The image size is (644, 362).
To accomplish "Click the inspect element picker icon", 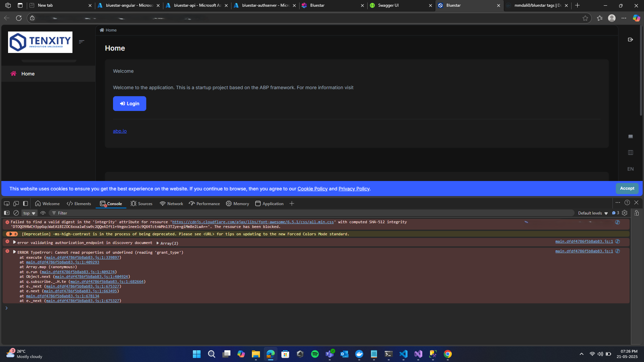I will [7, 203].
